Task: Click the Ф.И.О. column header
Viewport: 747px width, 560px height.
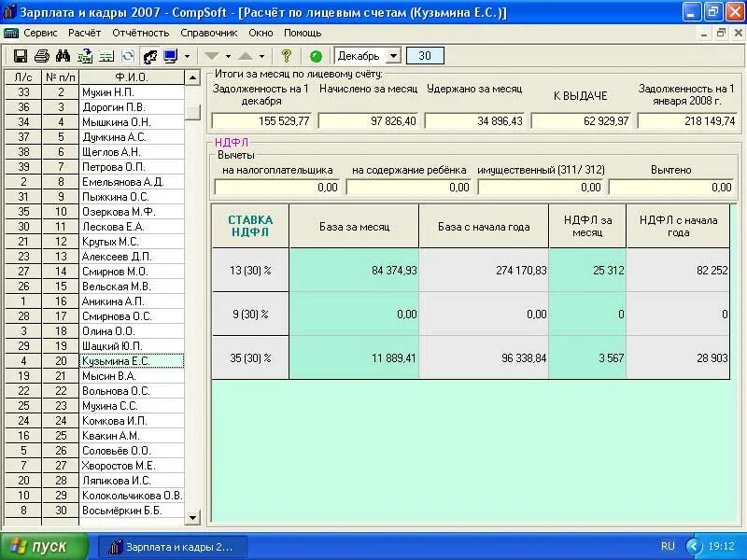Action: tap(132, 77)
